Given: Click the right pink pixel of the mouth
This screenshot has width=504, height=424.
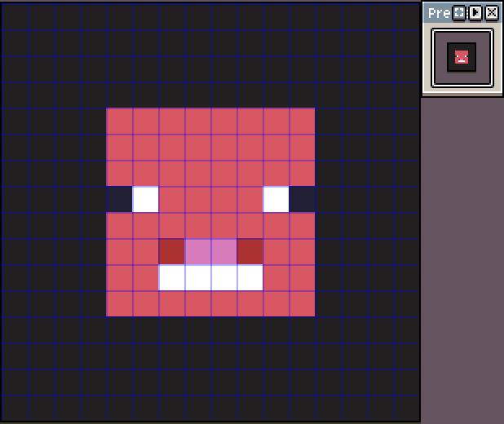Looking at the screenshot, I should [x=224, y=252].
